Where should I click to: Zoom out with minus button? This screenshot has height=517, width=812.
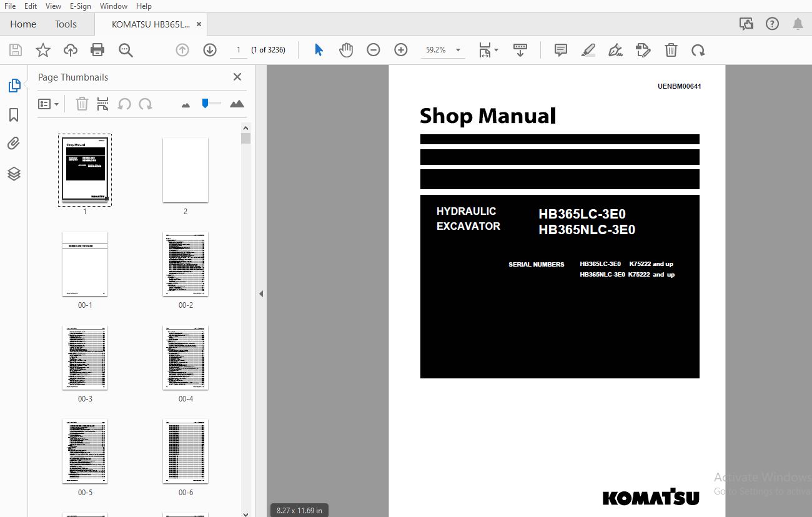tap(374, 50)
